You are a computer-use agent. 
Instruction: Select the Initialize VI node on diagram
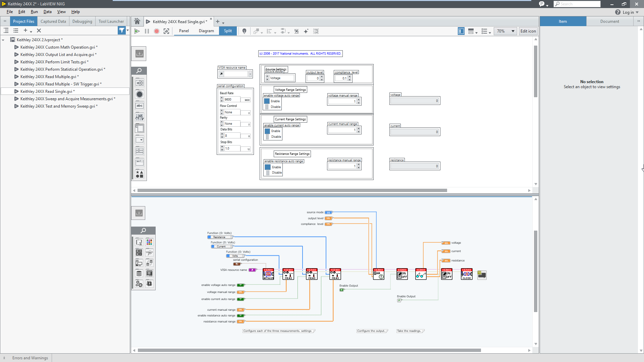pos(268,274)
